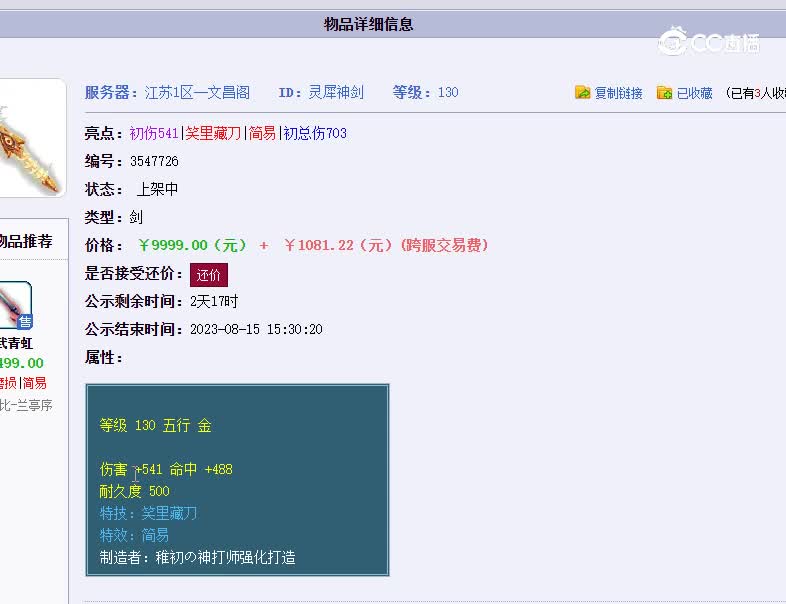Click the level value 130 in header row
786x604 pixels.
pyautogui.click(x=448, y=92)
